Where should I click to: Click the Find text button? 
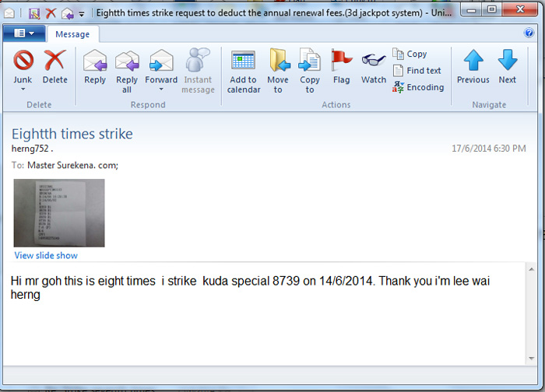(x=417, y=71)
